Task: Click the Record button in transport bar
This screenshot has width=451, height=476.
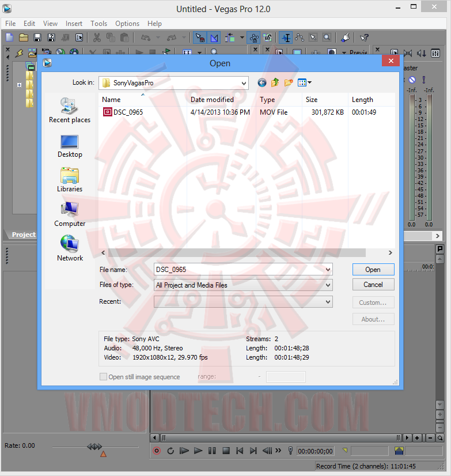Action: 157,451
